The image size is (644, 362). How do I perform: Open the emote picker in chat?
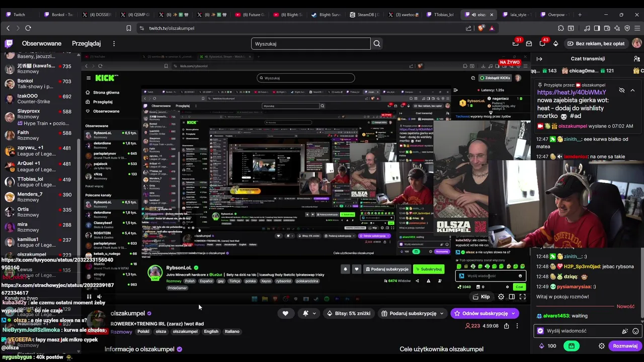coord(635,331)
